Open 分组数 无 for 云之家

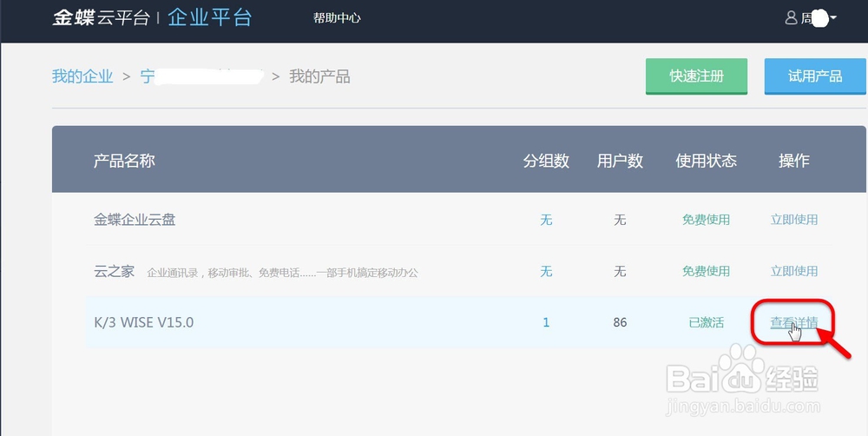point(546,272)
